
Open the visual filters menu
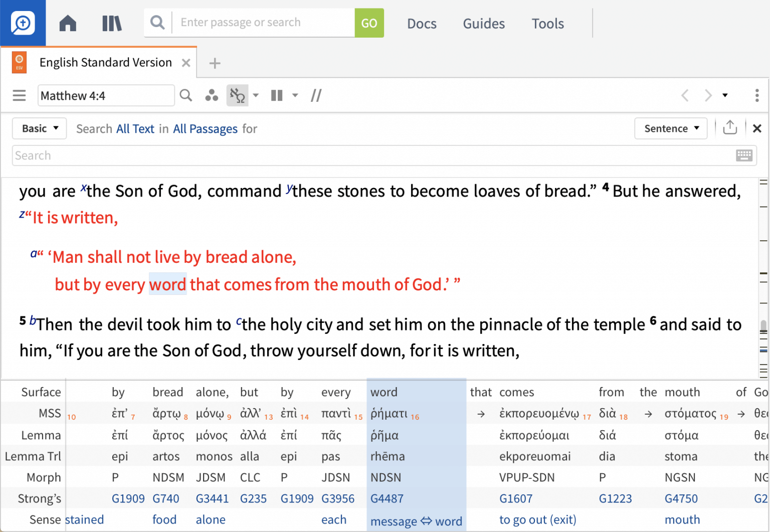click(x=212, y=95)
